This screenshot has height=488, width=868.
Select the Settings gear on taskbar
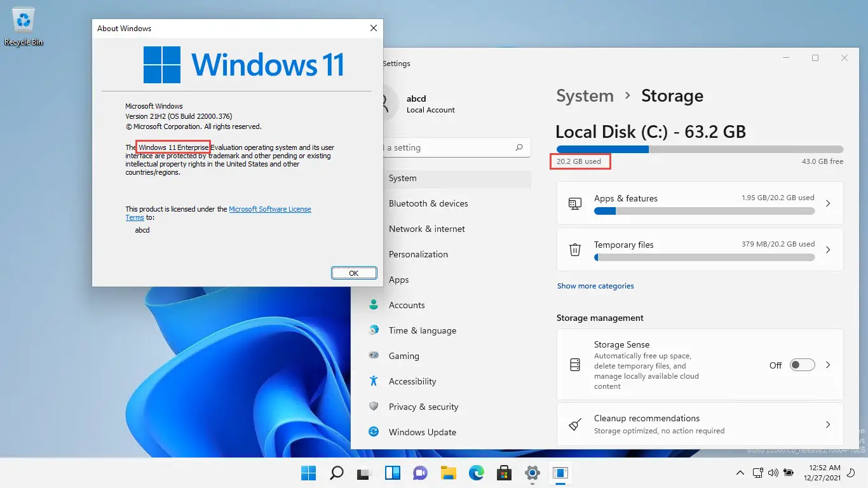(x=532, y=473)
